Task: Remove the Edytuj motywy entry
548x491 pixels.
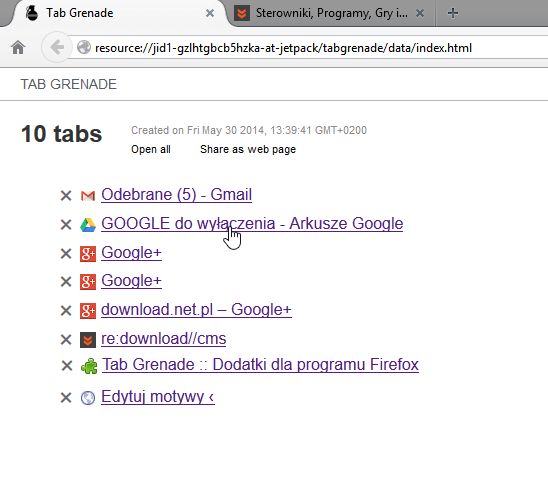Action: tap(66, 398)
